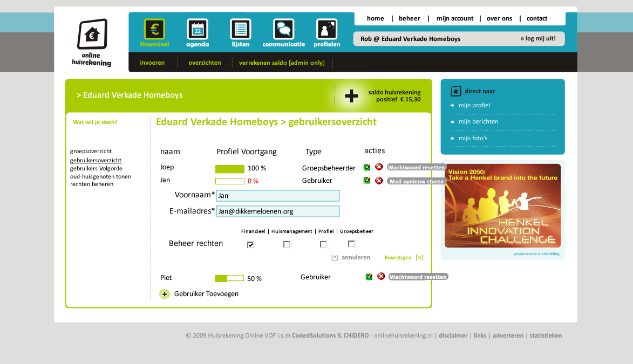The height and width of the screenshot is (364, 633).
Task: Uncheck the Financieel rights checkbox
Action: click(250, 244)
